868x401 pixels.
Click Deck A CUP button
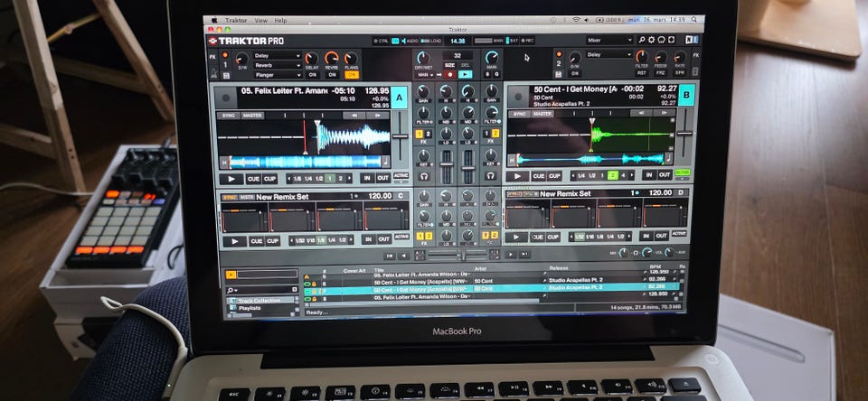(x=269, y=179)
